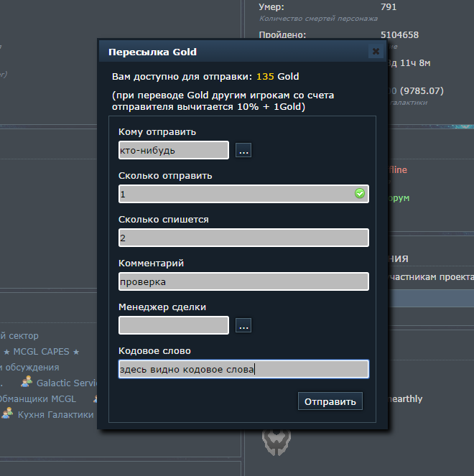Screen dimensions: 474x476
Task: Click the helmet emblem icon below dialog
Action: click(x=276, y=442)
